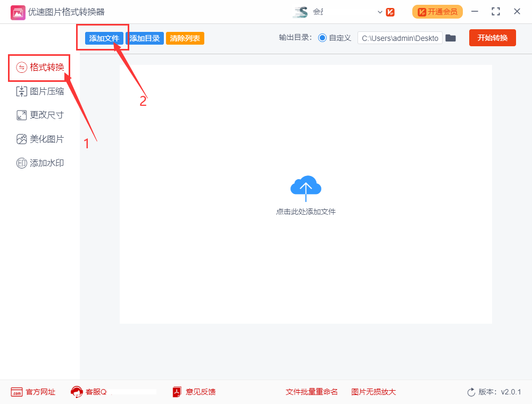Expand the account dropdown arrow

click(x=380, y=12)
